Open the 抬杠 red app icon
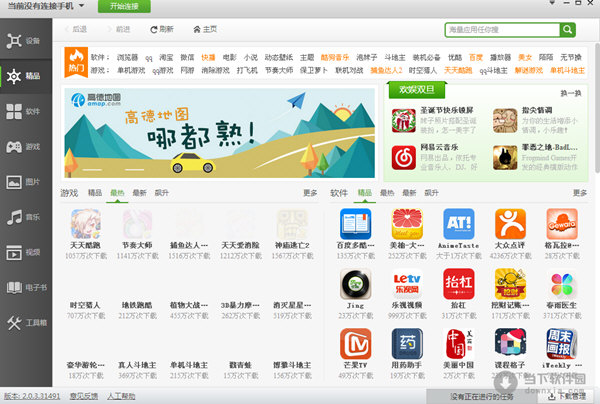 pos(459,284)
